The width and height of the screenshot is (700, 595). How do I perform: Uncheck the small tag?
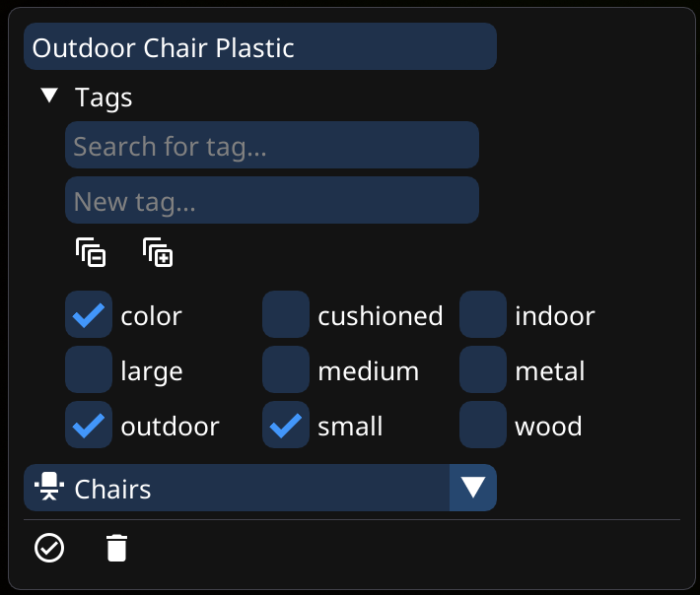point(286,426)
